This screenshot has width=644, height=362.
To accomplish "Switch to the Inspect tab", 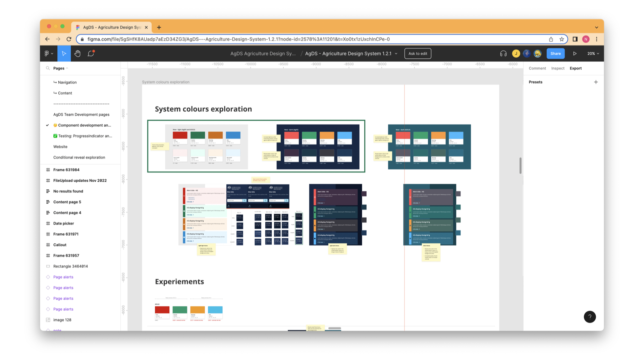I will point(557,68).
